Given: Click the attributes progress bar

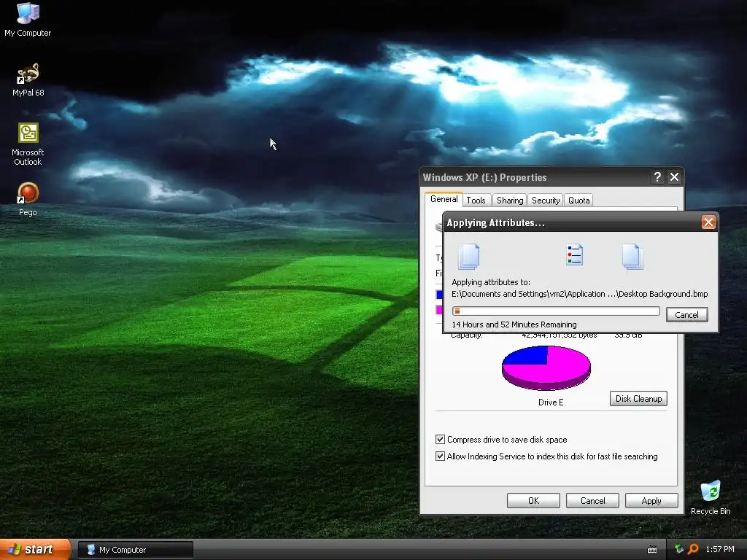Looking at the screenshot, I should pos(556,311).
